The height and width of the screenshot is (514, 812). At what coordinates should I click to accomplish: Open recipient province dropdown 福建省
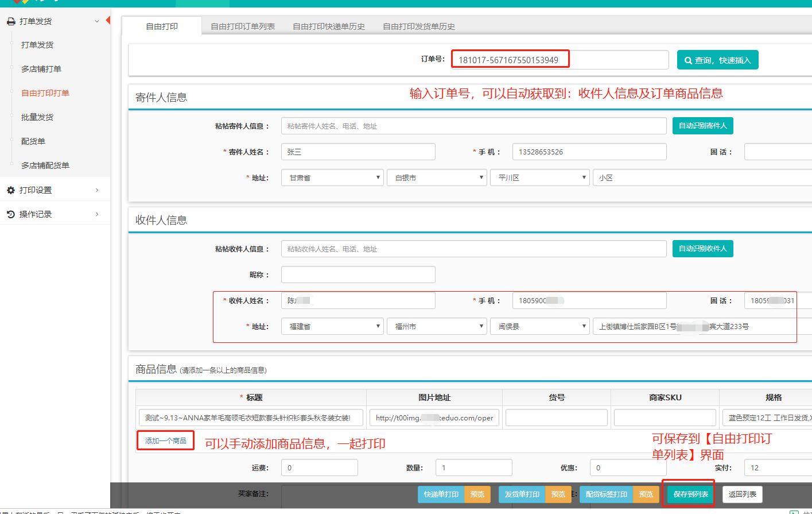333,326
